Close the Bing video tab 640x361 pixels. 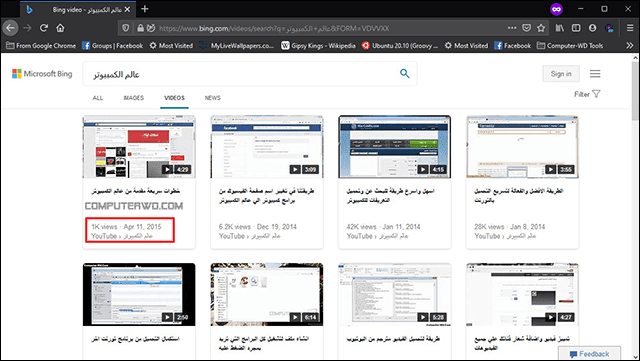(x=127, y=9)
